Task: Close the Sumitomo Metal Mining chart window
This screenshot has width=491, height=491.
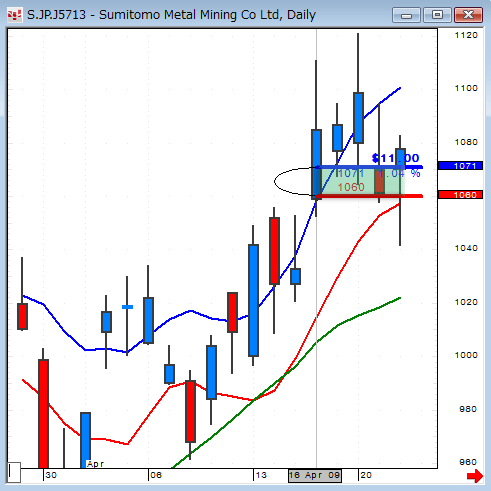Action: (x=468, y=15)
